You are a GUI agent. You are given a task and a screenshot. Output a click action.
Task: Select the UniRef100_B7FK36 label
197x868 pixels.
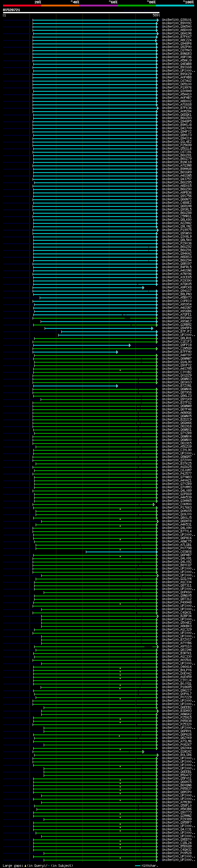(177, 108)
